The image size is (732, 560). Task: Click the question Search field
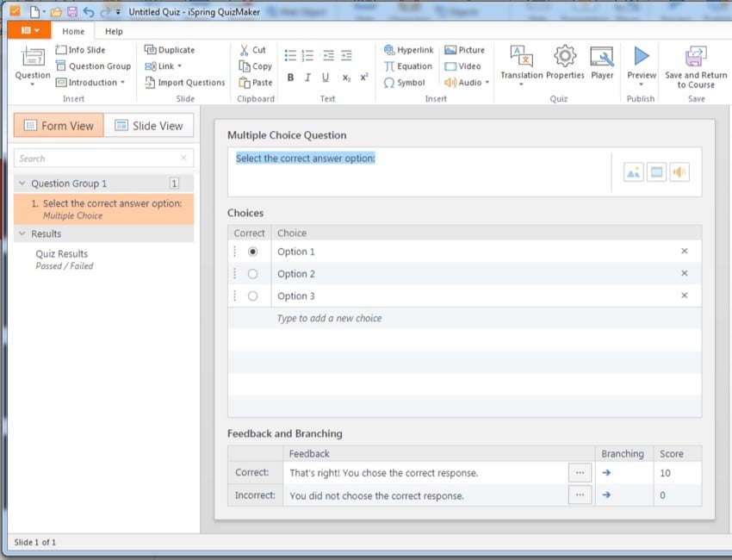(96, 159)
